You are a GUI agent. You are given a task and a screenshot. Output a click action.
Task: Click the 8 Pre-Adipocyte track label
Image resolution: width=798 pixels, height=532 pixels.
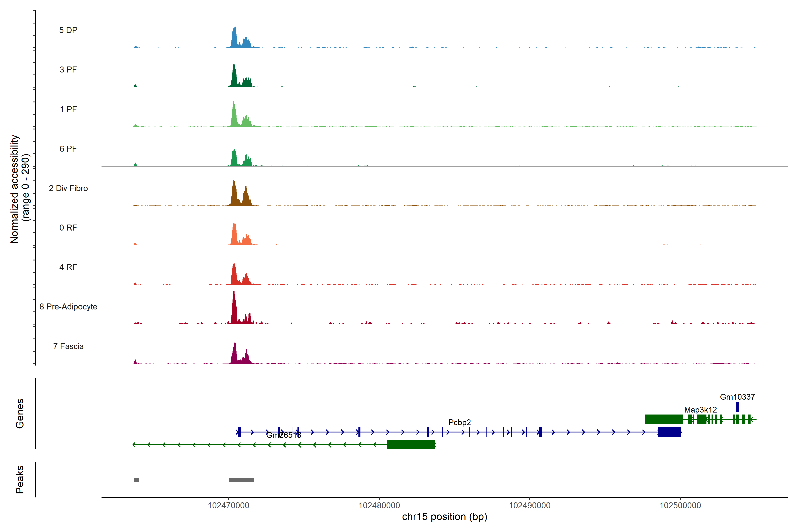pyautogui.click(x=68, y=307)
